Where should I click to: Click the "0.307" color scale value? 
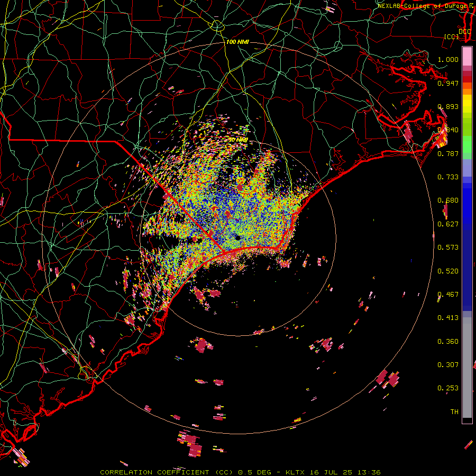[448, 365]
